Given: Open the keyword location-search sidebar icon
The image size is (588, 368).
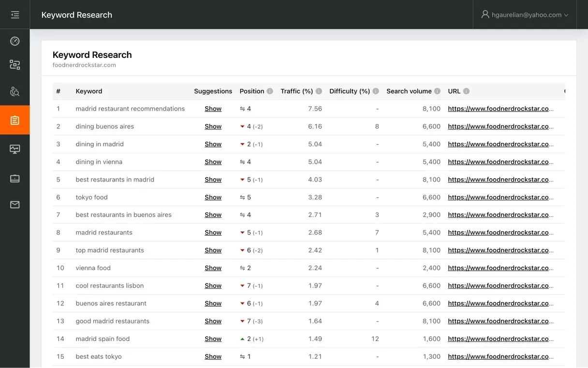Looking at the screenshot, I should [15, 91].
